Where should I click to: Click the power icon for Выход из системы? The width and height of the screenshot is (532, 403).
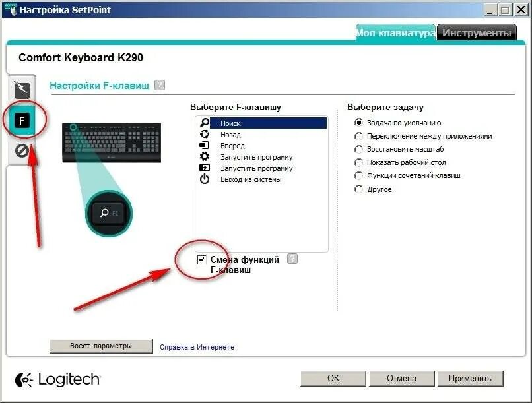[205, 179]
